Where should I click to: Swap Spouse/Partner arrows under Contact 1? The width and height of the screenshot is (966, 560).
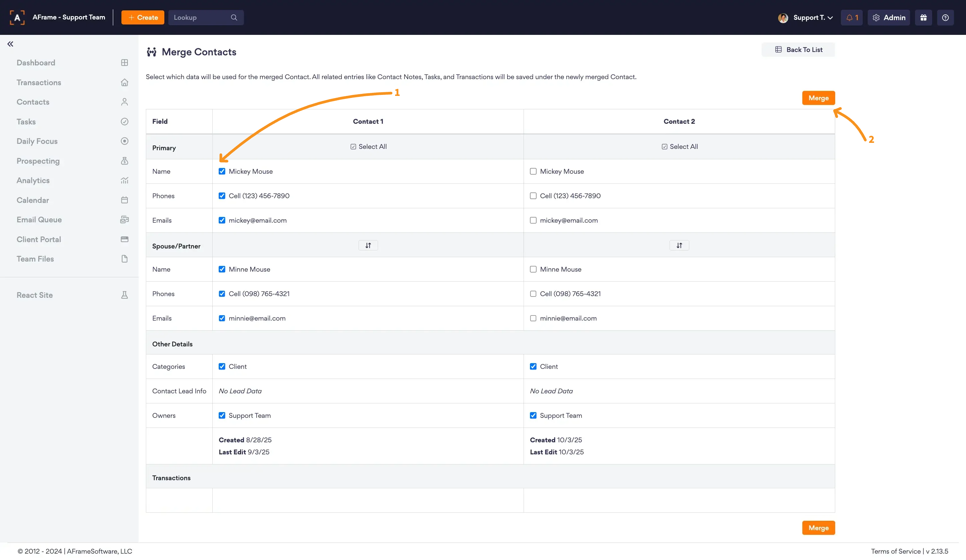(x=368, y=245)
